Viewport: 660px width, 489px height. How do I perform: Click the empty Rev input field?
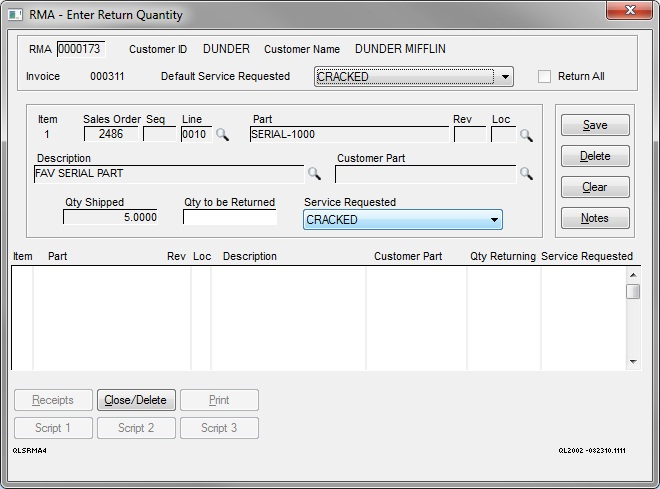pyautogui.click(x=470, y=134)
